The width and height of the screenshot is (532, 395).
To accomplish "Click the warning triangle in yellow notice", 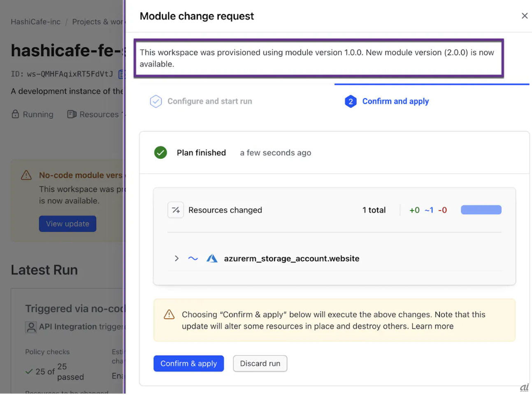I will click(169, 315).
